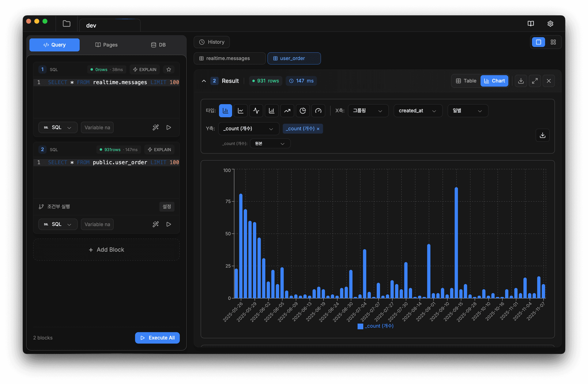
Task: Switch to the realtime.messages result tab
Action: (229, 58)
